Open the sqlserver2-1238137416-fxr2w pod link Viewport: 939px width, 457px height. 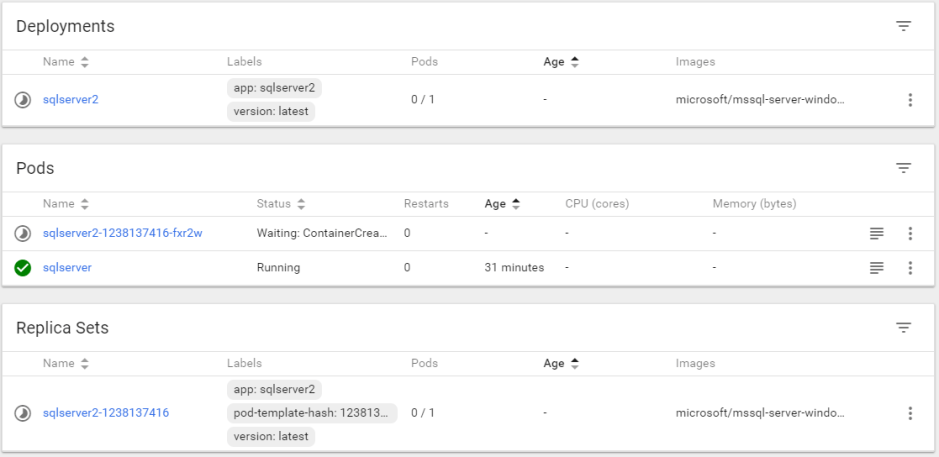click(122, 233)
